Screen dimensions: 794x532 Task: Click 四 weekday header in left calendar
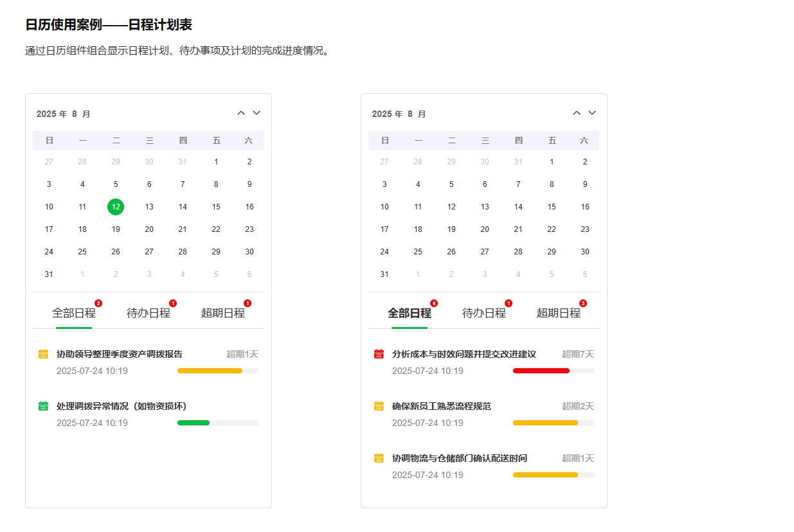tap(183, 141)
